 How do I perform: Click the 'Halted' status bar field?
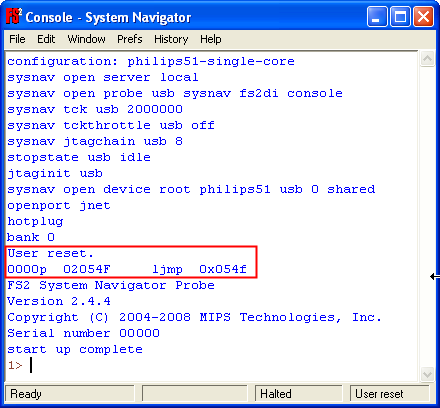(x=299, y=394)
